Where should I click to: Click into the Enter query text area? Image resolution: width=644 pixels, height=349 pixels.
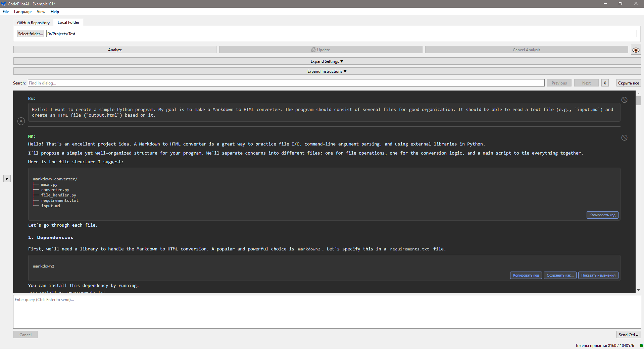pos(327,312)
